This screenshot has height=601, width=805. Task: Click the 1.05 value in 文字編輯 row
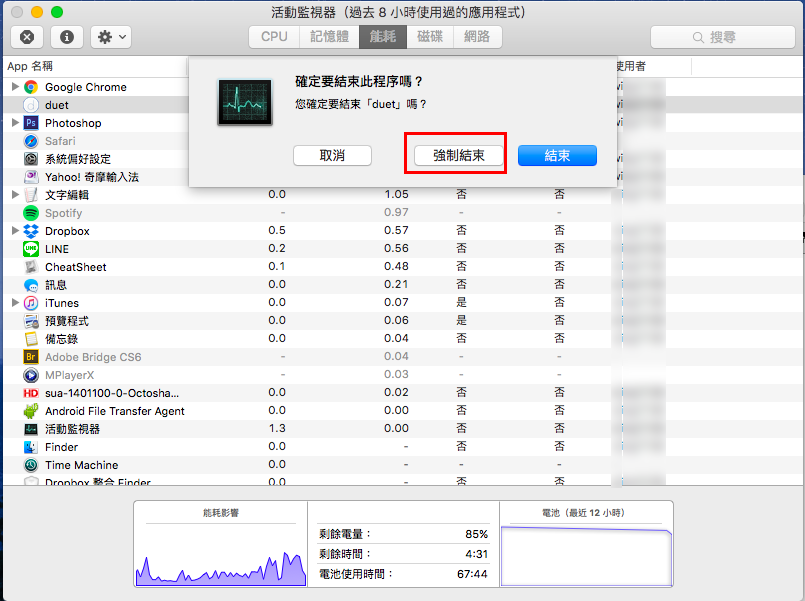[x=396, y=194]
